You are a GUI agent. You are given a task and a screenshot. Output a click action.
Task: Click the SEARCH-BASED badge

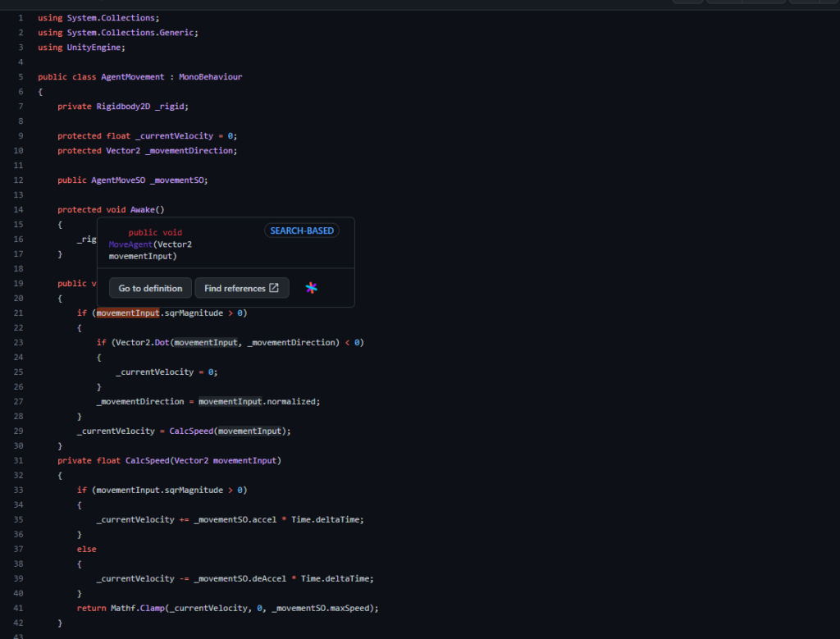(302, 230)
